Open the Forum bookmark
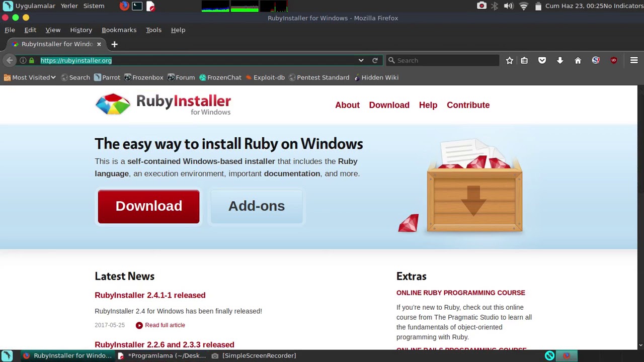The width and height of the screenshot is (644, 362). (x=181, y=77)
